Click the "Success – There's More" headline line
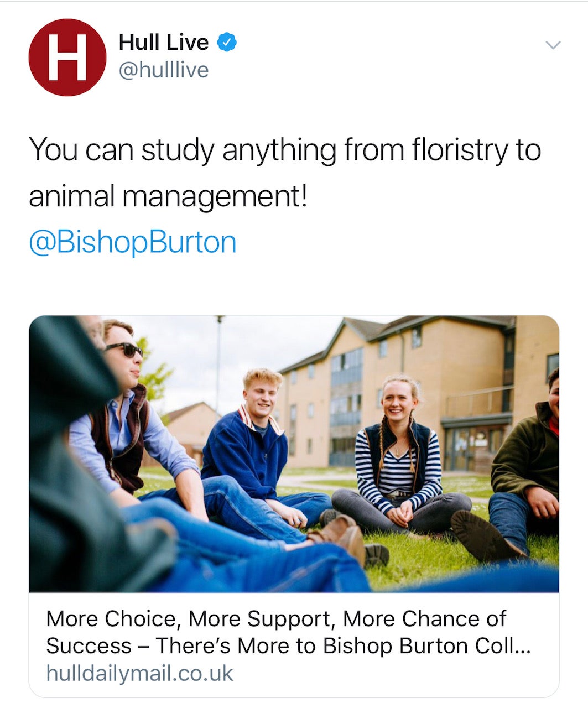588x708 pixels. click(x=288, y=645)
